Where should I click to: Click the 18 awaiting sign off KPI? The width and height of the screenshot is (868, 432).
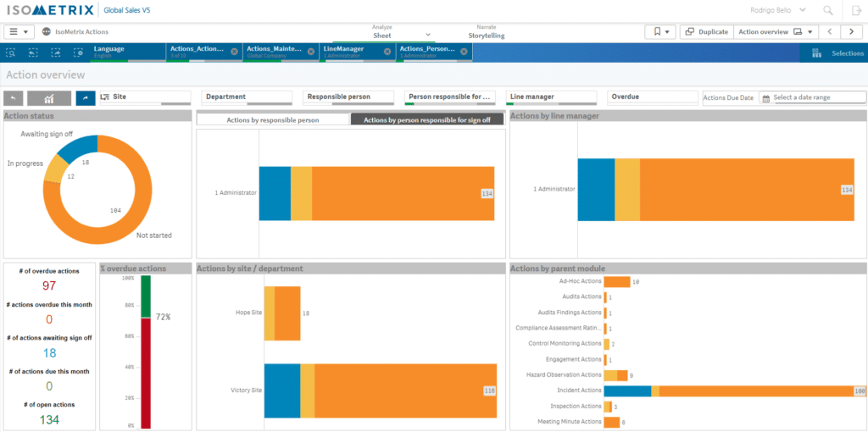tap(49, 353)
